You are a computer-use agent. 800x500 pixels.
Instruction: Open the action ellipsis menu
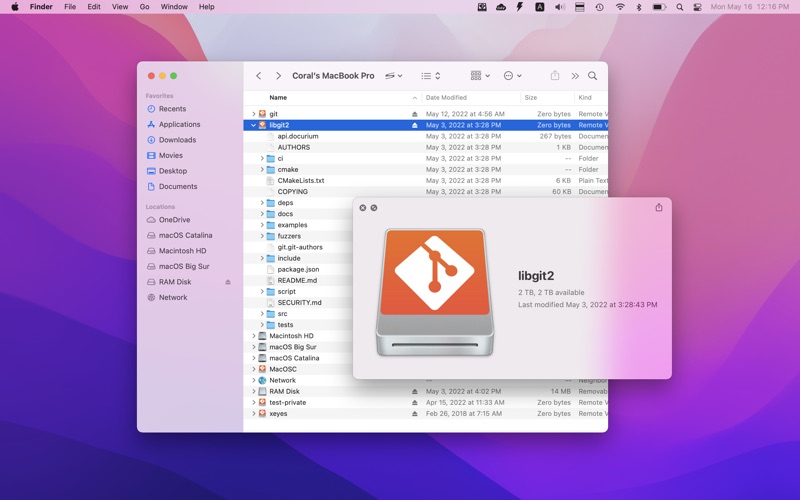512,76
